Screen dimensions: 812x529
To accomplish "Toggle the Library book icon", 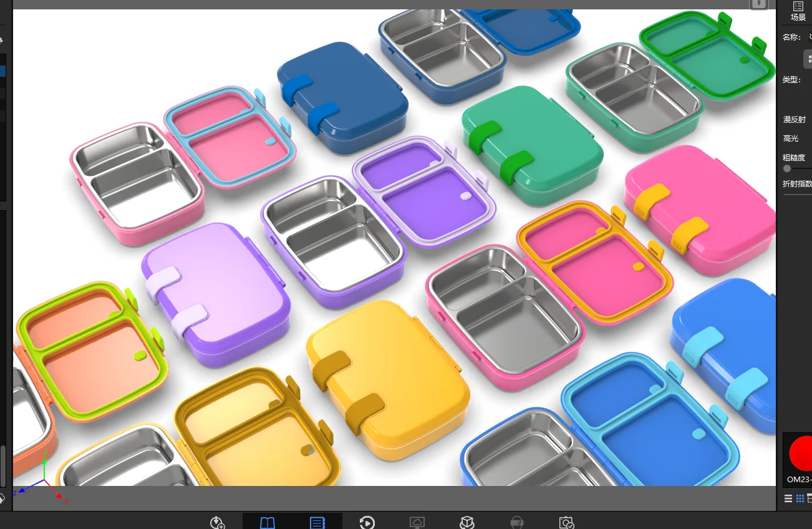I will click(x=268, y=523).
